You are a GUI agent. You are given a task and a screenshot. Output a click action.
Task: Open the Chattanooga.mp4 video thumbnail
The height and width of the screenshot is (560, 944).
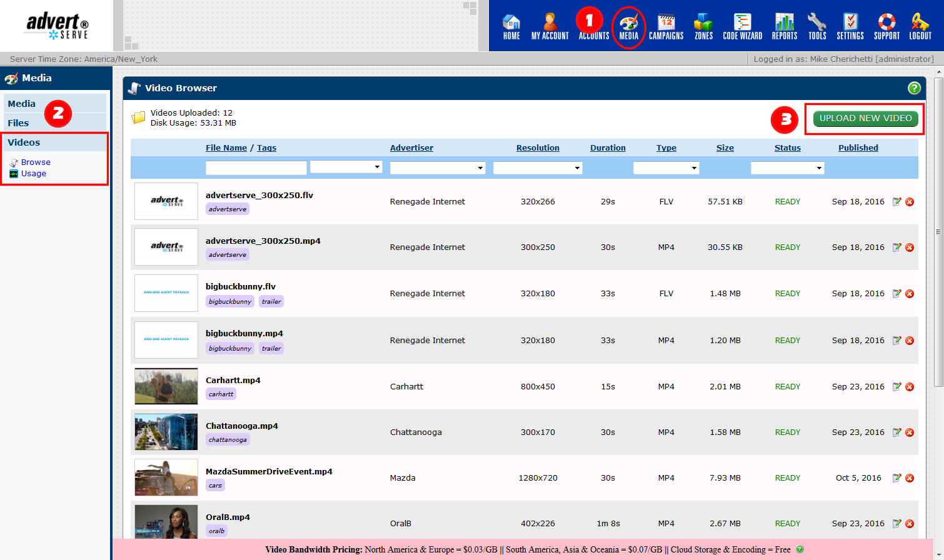pyautogui.click(x=166, y=432)
